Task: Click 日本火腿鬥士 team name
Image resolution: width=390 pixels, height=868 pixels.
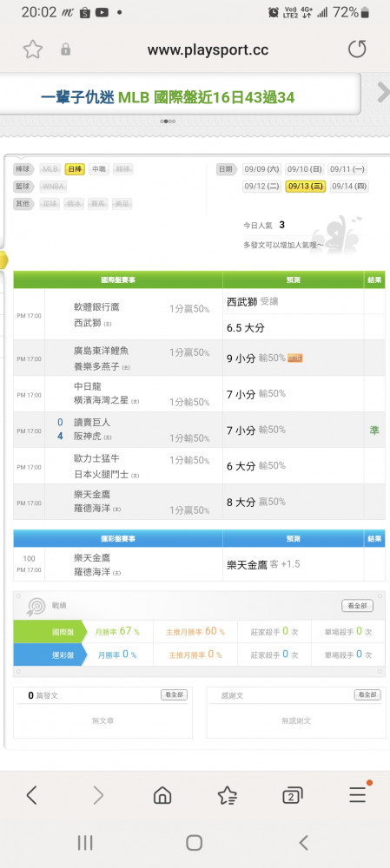Action: [102, 475]
